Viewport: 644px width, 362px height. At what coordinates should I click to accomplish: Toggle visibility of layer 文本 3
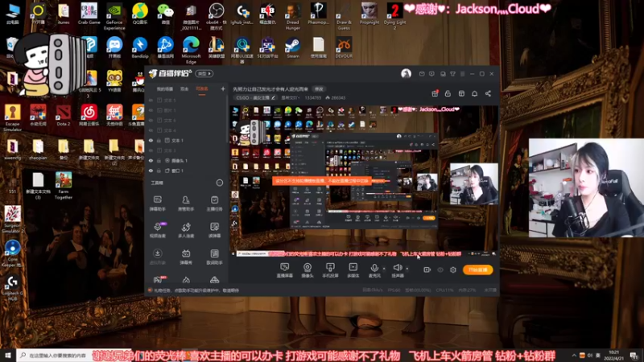pyautogui.click(x=151, y=150)
